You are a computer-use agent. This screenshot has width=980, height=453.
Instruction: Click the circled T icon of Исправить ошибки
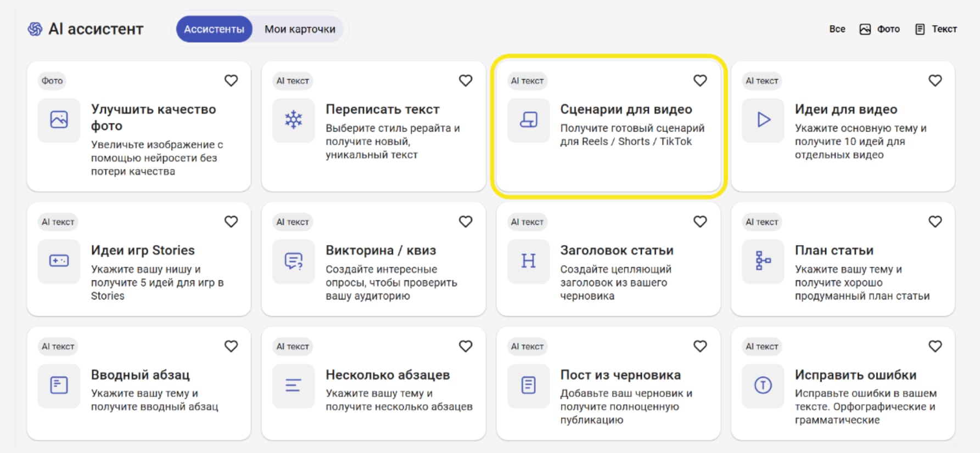pos(763,386)
